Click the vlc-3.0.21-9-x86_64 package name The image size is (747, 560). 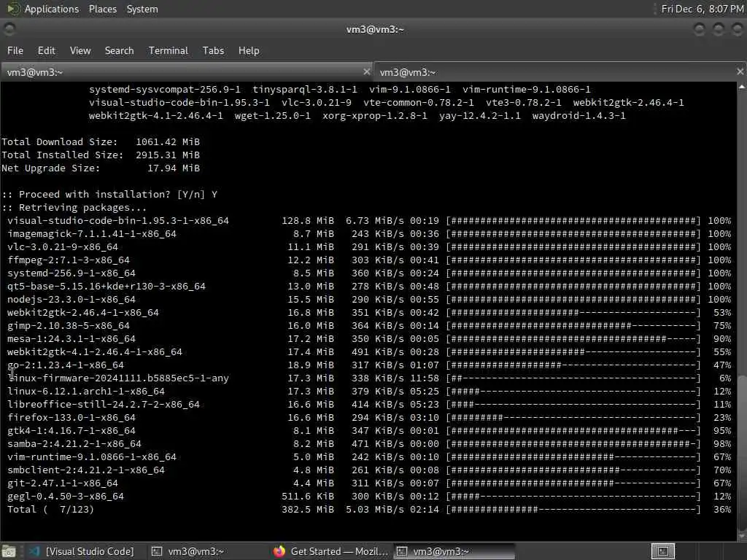pyautogui.click(x=63, y=246)
